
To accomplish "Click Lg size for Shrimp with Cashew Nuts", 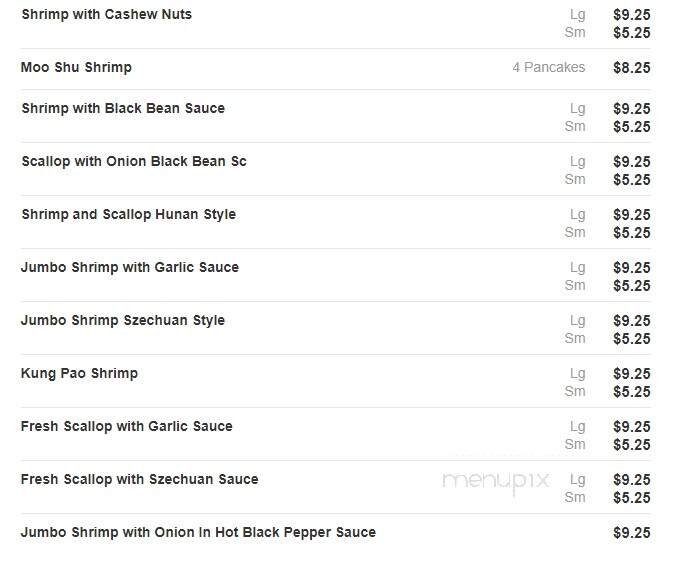I will (577, 15).
